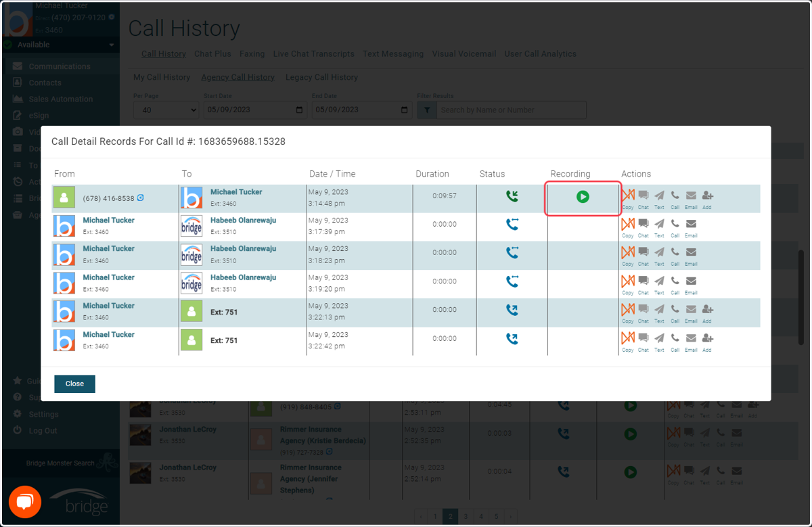
Task: Open Live Chat Transcripts tab
Action: [313, 54]
